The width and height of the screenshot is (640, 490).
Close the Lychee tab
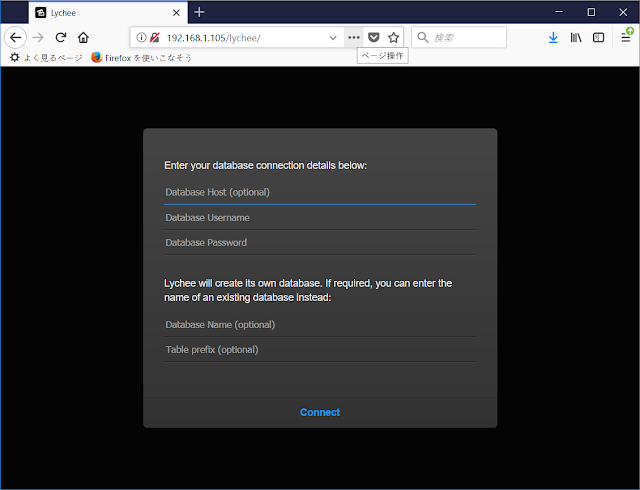(176, 13)
